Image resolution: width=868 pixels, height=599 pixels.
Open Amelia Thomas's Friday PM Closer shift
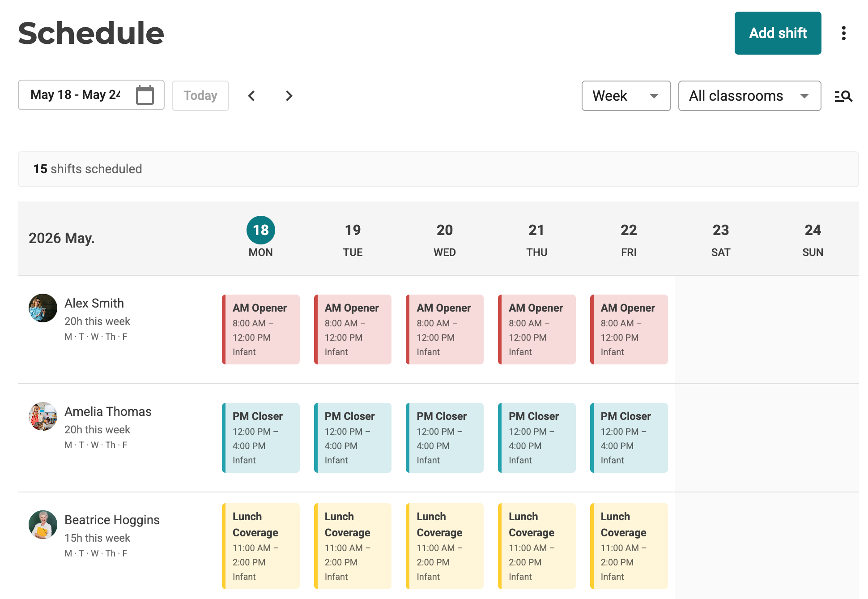(x=629, y=438)
